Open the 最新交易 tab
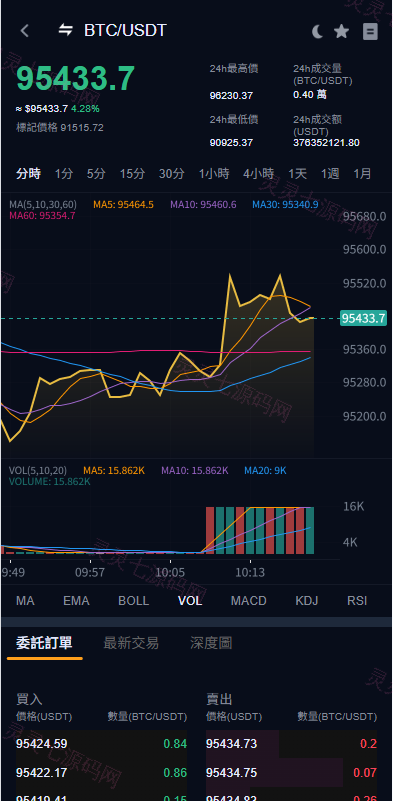The image size is (393, 801). point(131,643)
